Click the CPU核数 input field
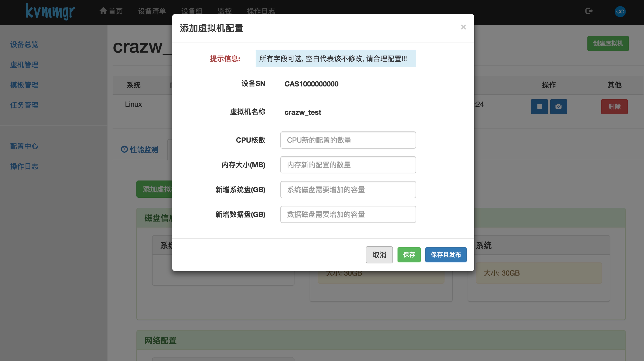644x361 pixels. (x=348, y=140)
